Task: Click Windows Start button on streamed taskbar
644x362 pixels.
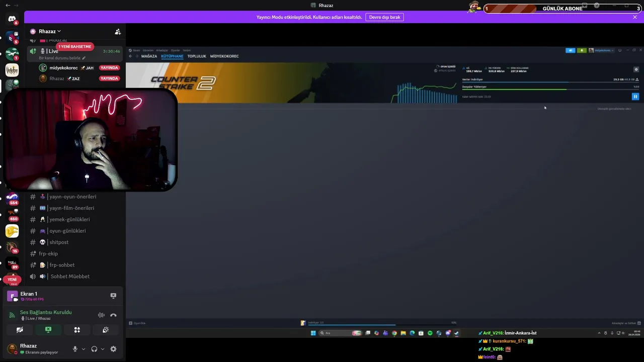Action: (x=313, y=333)
